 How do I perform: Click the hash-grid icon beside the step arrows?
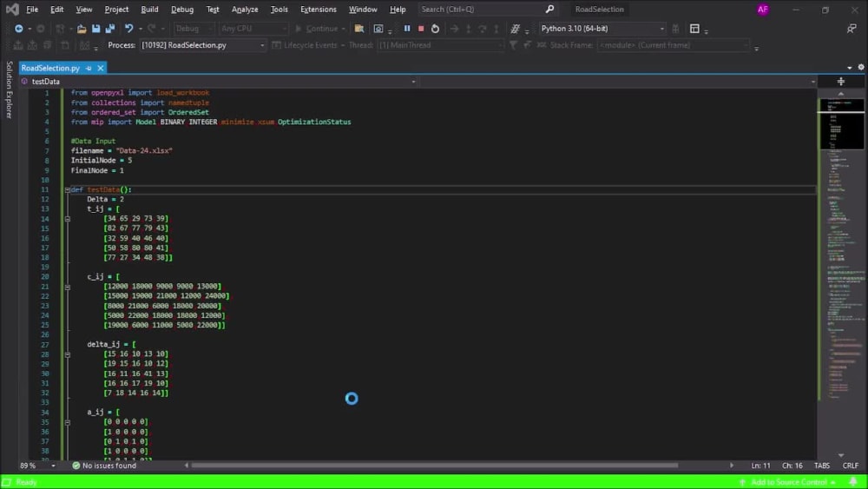click(x=515, y=29)
